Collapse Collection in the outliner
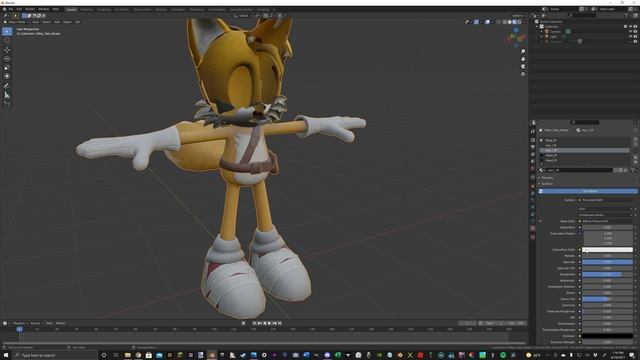This screenshot has height=360, width=640. [x=537, y=27]
